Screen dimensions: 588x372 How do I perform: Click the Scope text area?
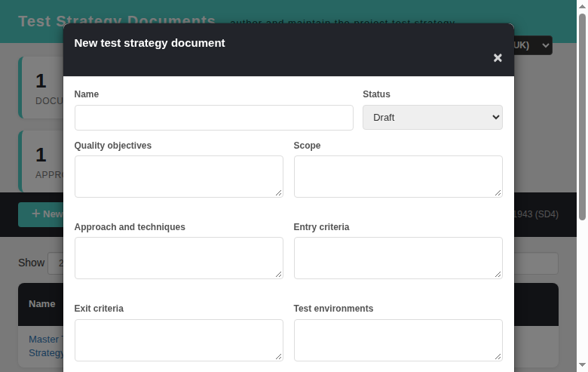[x=398, y=177]
